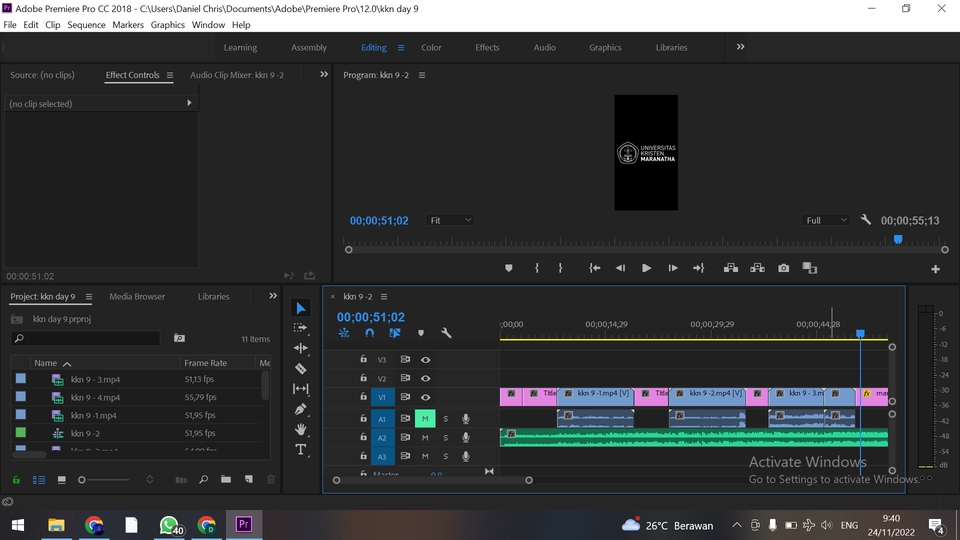Click the Project panel search field
This screenshot has width=960, height=540.
click(86, 338)
